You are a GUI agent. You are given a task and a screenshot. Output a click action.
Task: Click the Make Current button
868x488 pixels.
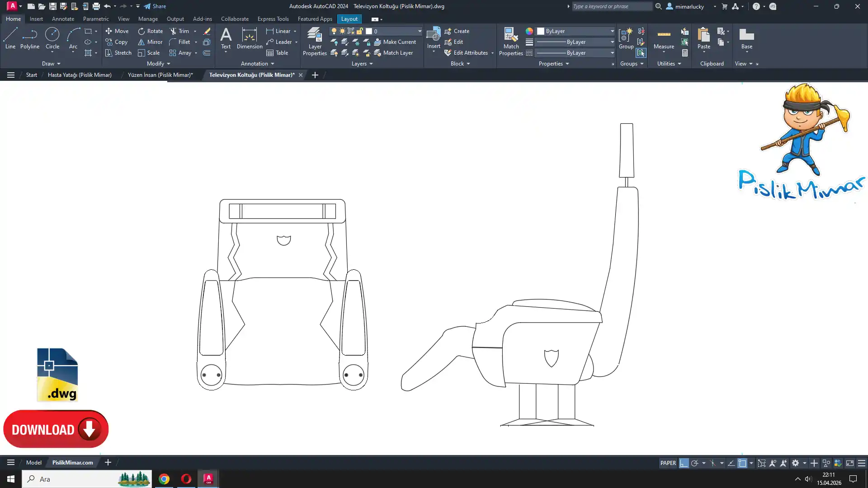click(x=395, y=42)
